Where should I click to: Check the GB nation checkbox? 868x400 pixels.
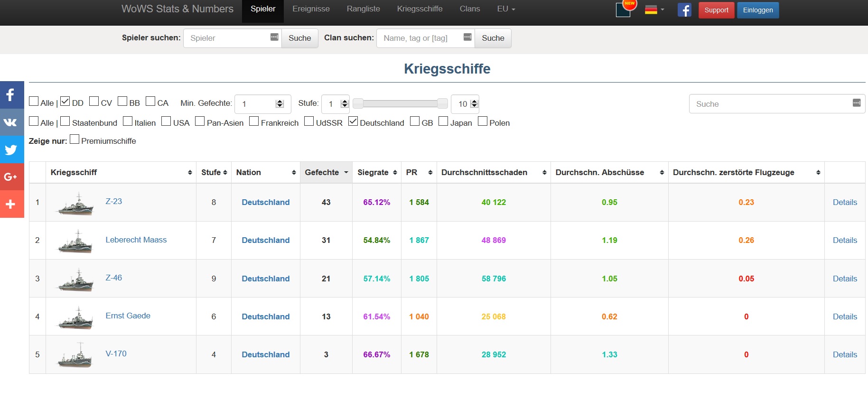click(x=415, y=121)
